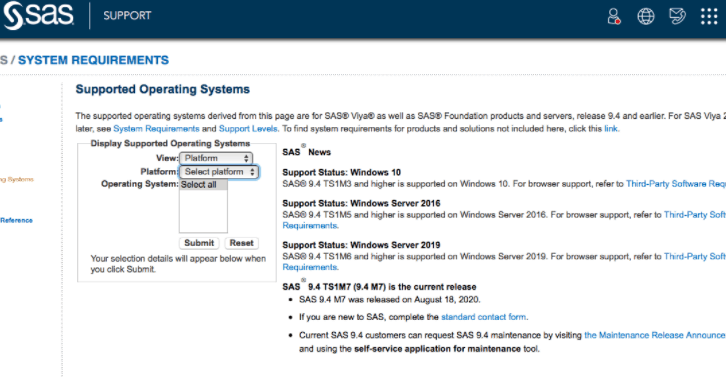Viewport: 726px width, 377px height.
Task: Click the Reset button
Action: [241, 243]
